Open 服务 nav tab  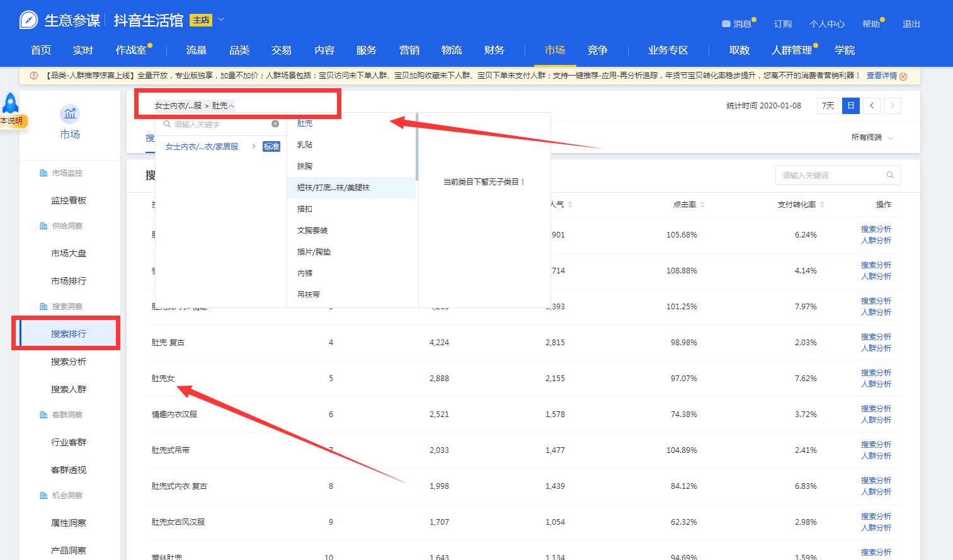tap(367, 50)
